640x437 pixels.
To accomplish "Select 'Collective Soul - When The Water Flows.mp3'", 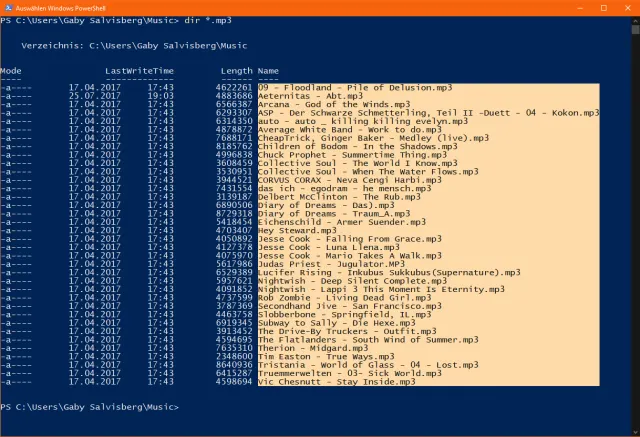I will pyautogui.click(x=368, y=172).
